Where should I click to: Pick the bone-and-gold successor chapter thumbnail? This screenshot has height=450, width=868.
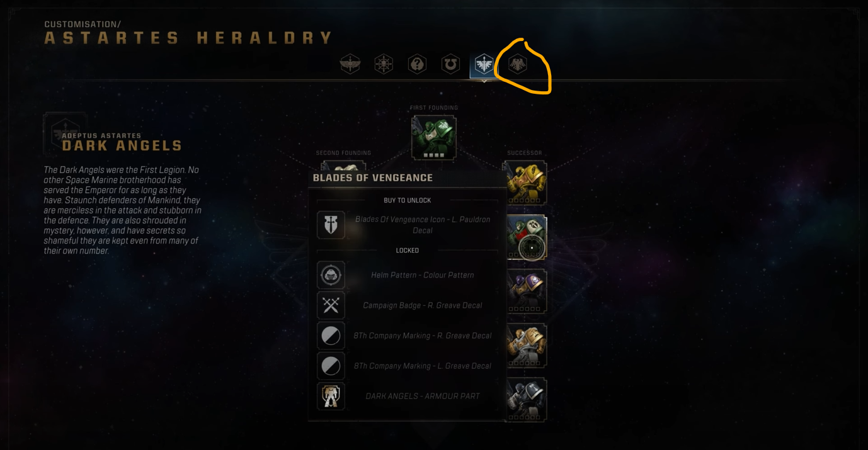(x=527, y=346)
